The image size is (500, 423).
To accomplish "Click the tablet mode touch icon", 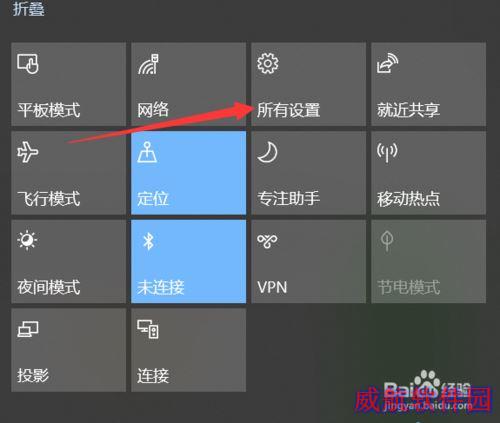I will 28,64.
